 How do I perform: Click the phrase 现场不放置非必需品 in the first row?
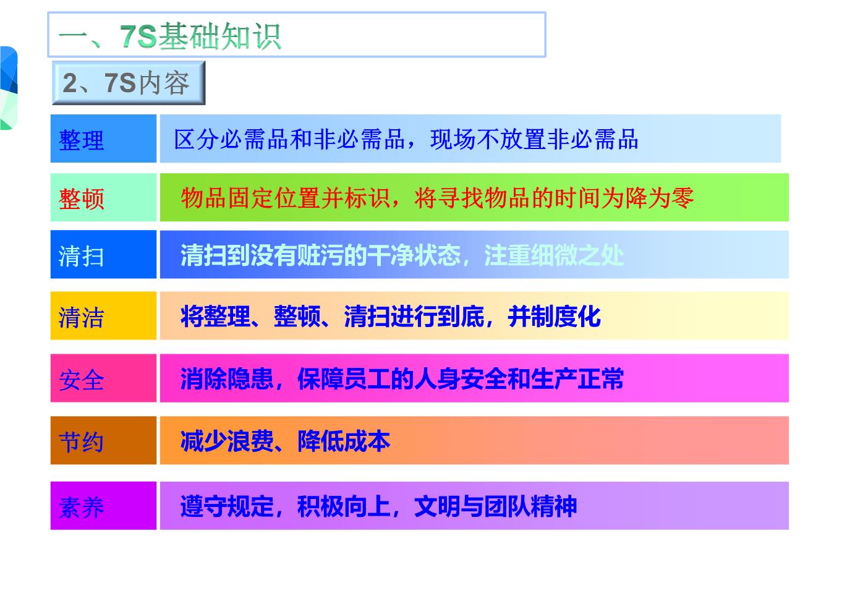point(534,139)
